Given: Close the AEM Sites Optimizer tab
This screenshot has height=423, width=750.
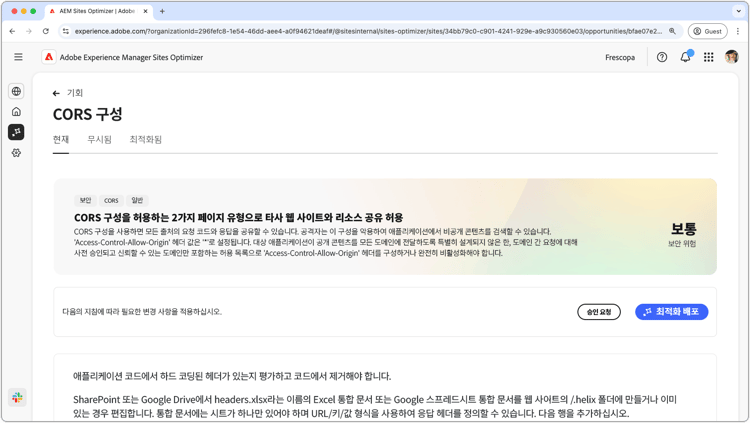Looking at the screenshot, I should pyautogui.click(x=145, y=11).
